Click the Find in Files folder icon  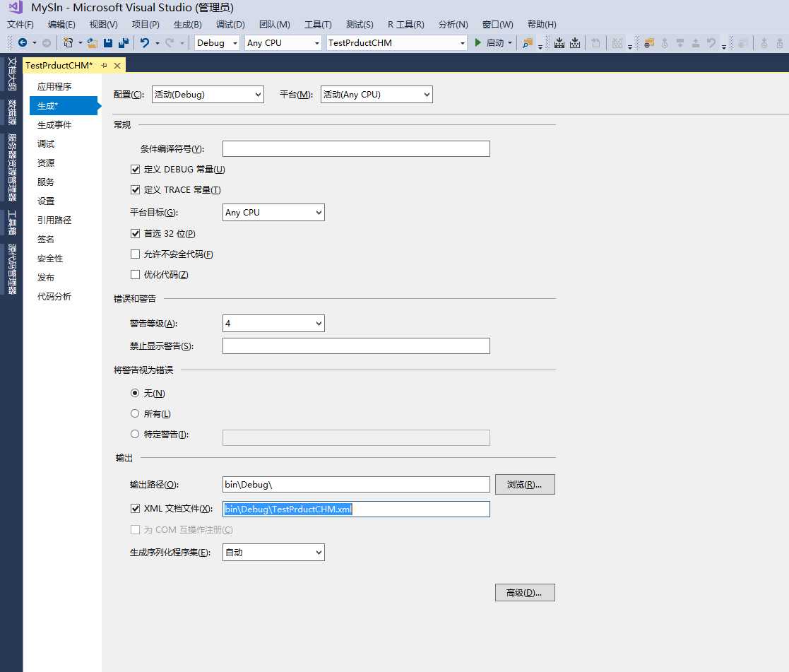click(x=528, y=43)
